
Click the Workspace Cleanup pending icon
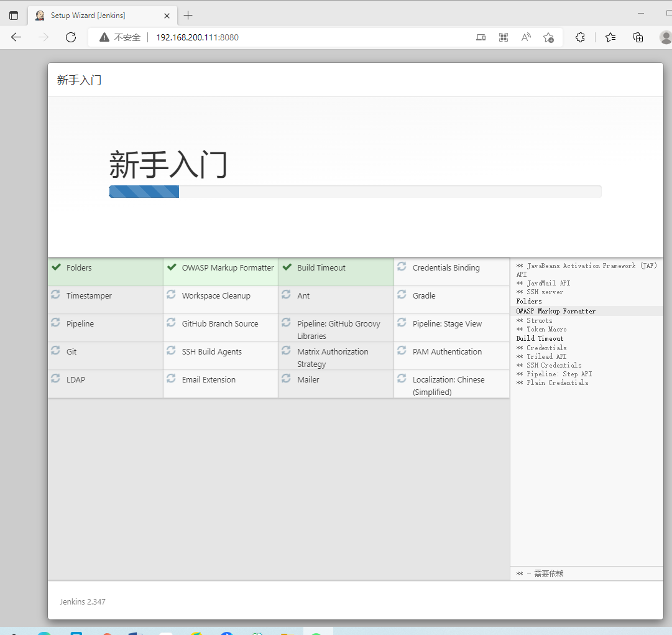pyautogui.click(x=171, y=294)
